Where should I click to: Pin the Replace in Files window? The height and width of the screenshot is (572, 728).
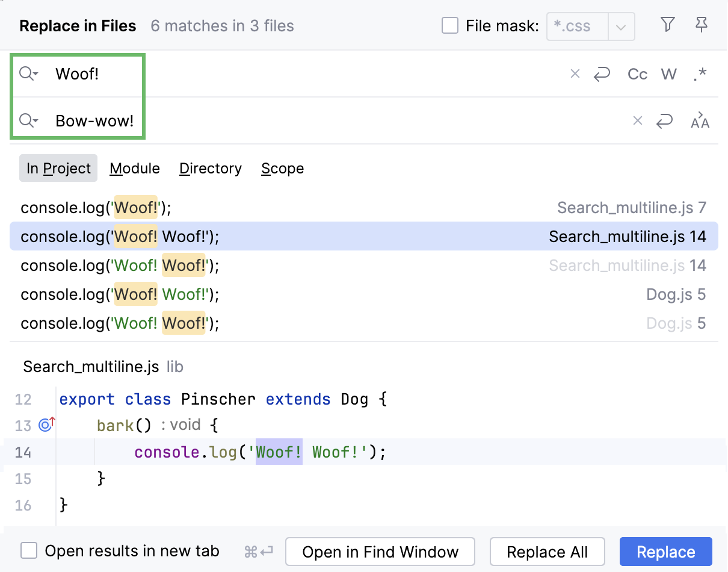pos(701,25)
